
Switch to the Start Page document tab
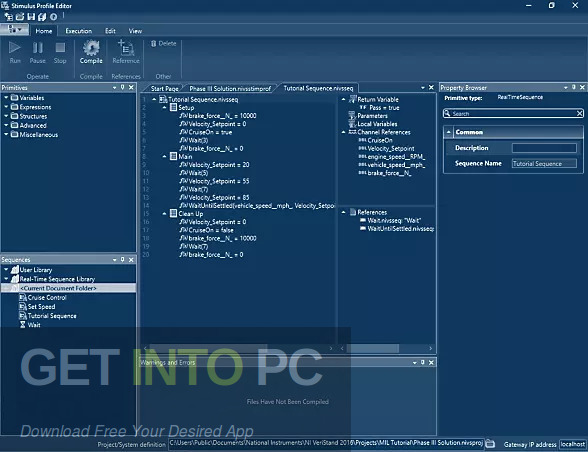coord(164,89)
